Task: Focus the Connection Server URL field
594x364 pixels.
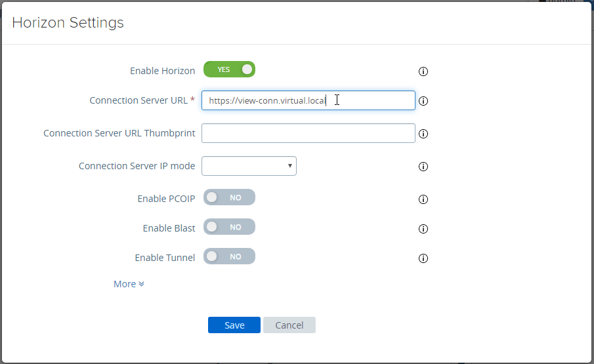Action: coord(308,100)
